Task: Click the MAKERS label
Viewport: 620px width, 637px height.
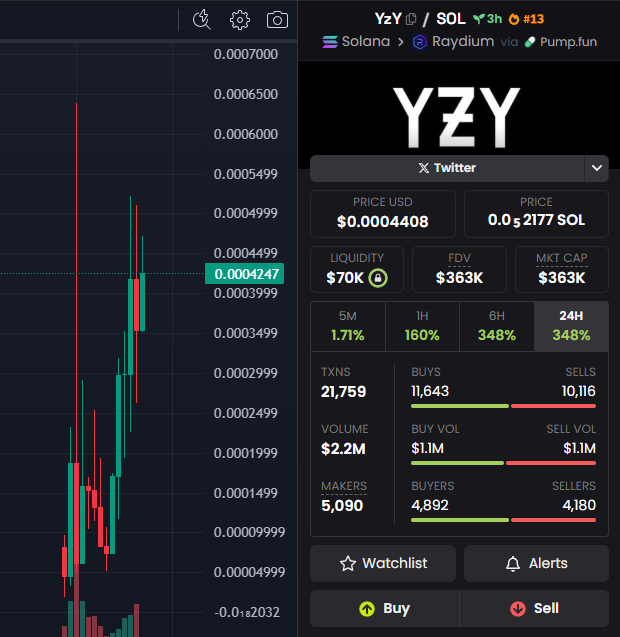Action: 344,486
